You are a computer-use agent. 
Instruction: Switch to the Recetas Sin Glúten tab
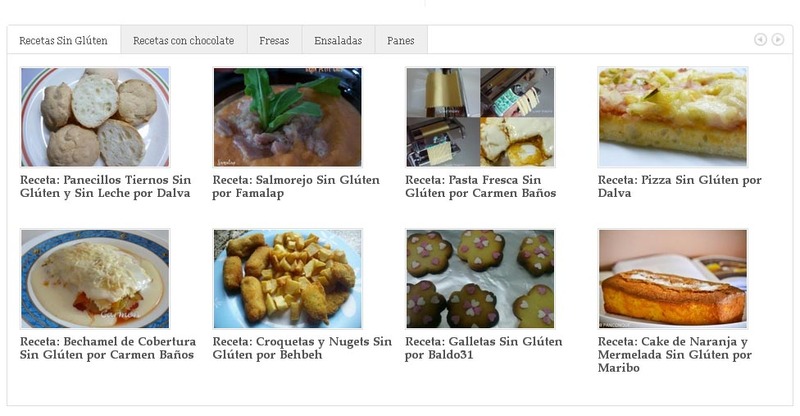64,40
